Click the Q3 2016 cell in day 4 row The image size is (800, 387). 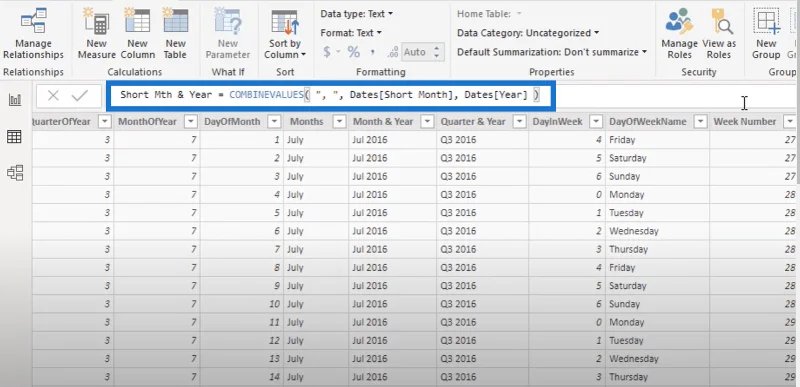(x=482, y=194)
